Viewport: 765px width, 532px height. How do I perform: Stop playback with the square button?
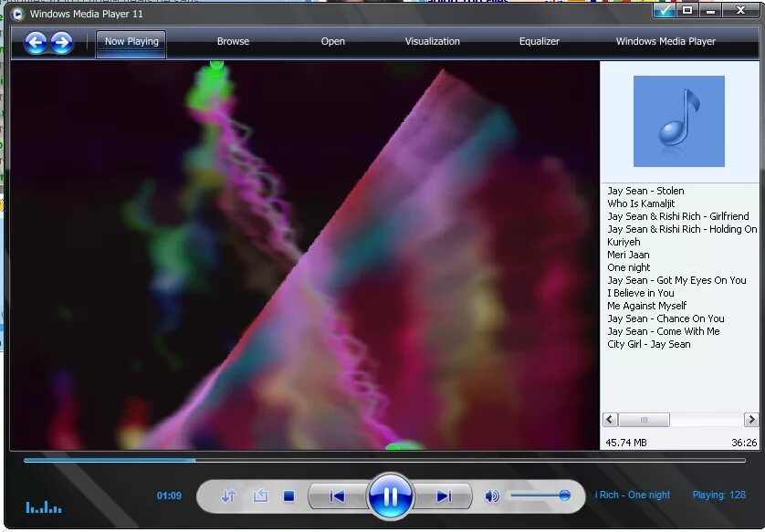click(x=288, y=496)
